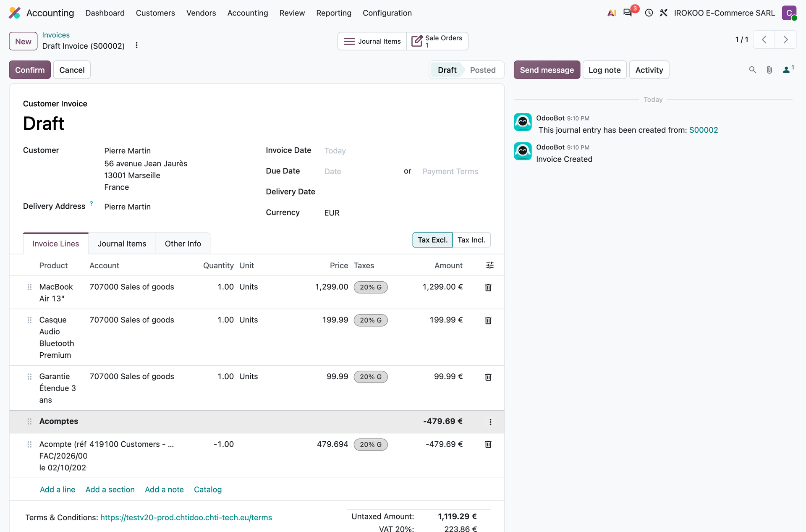Open the followers icon in chatter

click(x=788, y=69)
